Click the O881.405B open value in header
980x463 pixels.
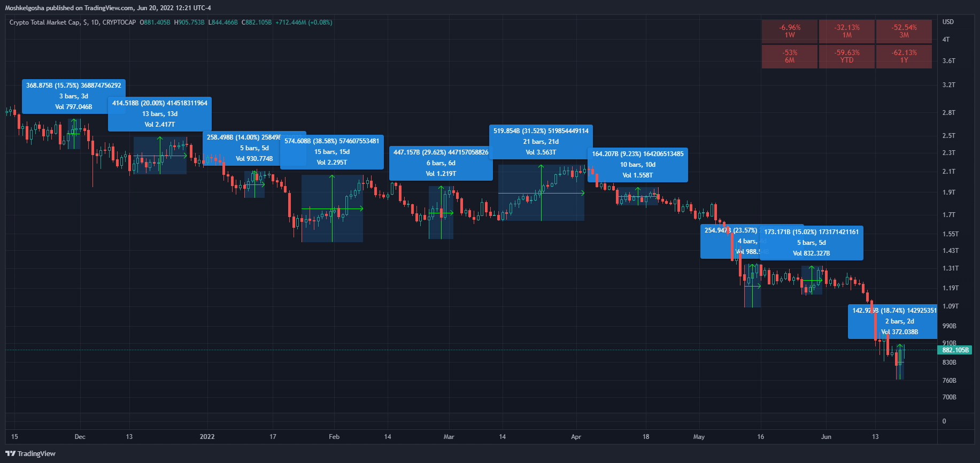click(155, 22)
